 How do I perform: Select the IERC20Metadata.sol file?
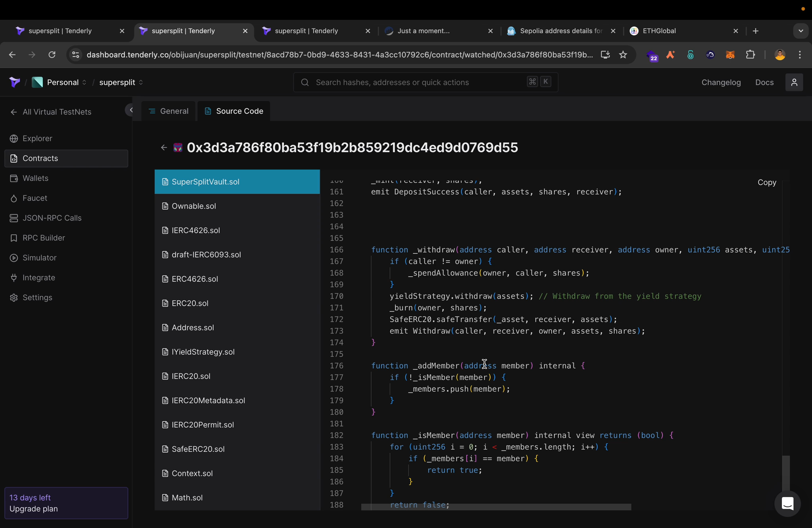coord(237,400)
